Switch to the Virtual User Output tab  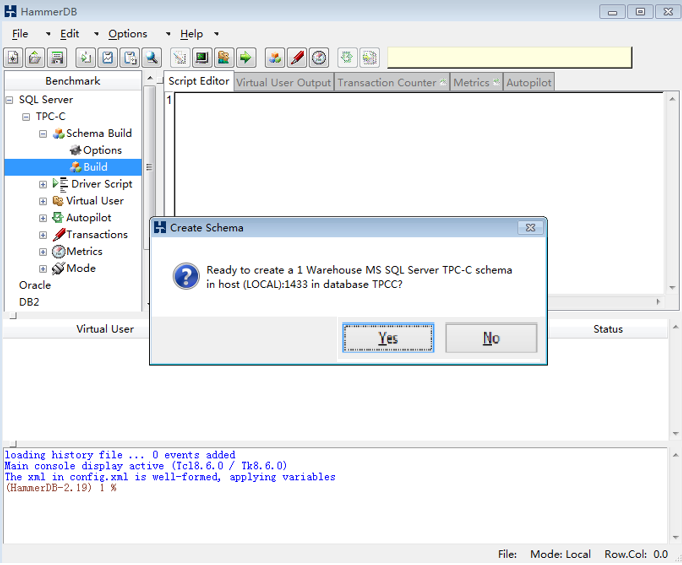point(284,82)
